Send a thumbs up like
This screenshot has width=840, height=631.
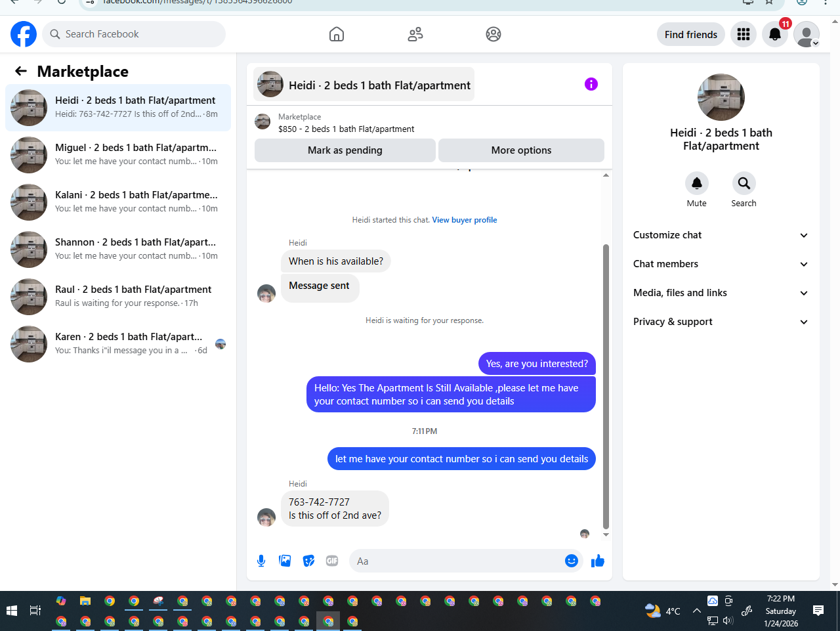click(598, 561)
